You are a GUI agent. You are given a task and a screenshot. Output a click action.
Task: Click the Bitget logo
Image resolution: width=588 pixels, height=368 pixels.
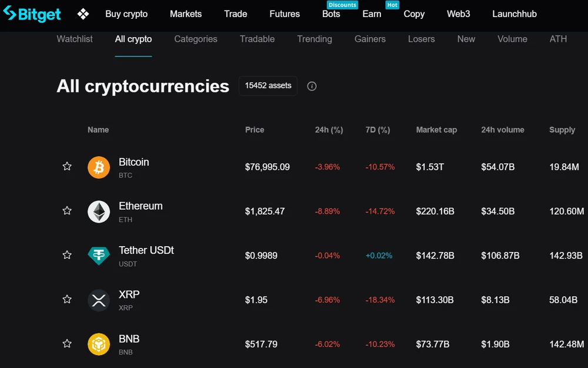(x=32, y=14)
